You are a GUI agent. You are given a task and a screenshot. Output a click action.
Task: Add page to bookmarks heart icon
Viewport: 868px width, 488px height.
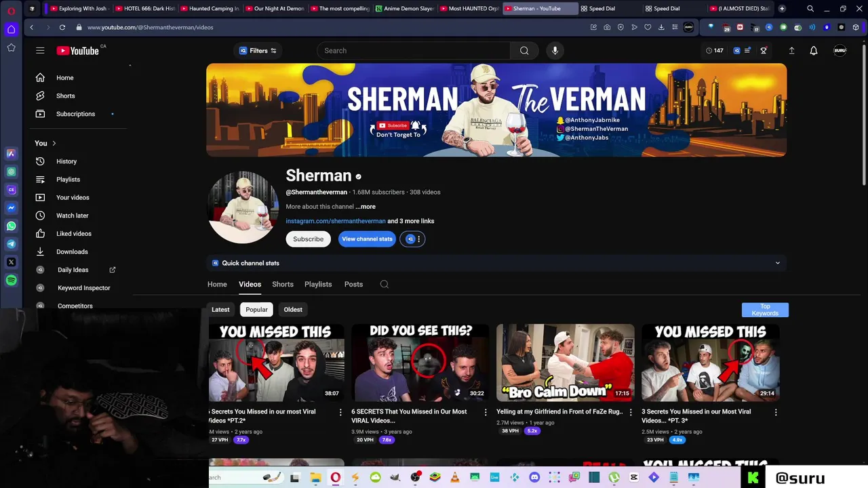coord(648,27)
